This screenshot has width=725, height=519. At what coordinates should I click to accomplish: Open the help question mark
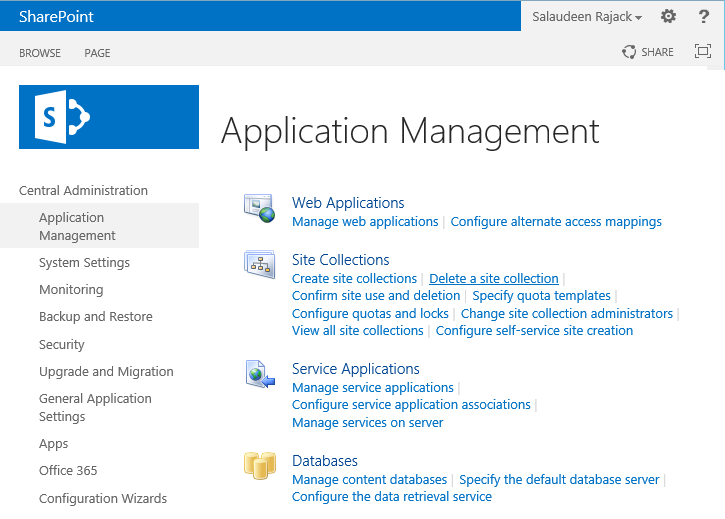click(x=703, y=17)
